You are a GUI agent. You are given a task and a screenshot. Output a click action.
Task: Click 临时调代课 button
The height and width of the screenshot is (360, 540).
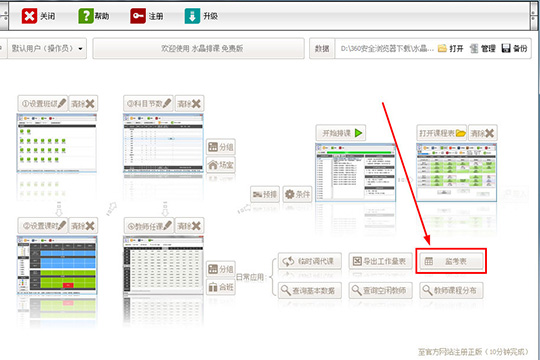coord(310,261)
